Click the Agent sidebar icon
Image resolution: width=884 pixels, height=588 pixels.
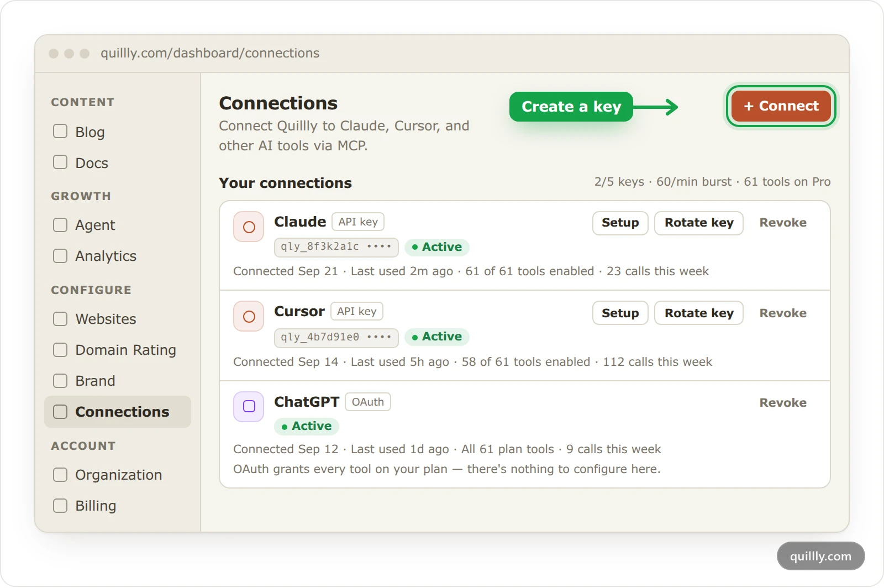60,225
